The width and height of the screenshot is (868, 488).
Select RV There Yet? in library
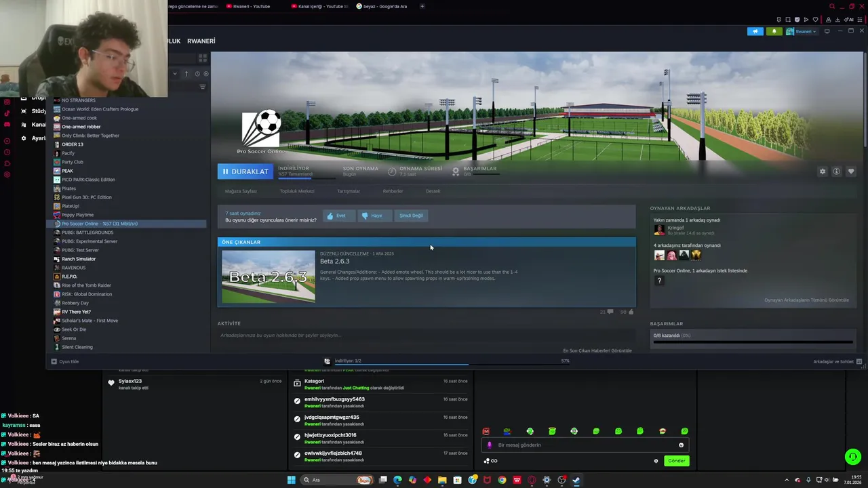(76, 312)
